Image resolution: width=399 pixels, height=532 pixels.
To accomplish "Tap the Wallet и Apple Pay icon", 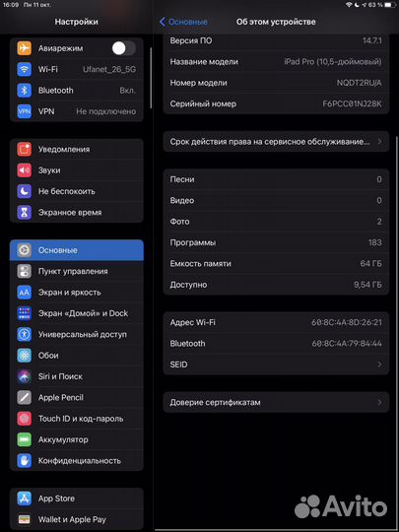I will [24, 519].
